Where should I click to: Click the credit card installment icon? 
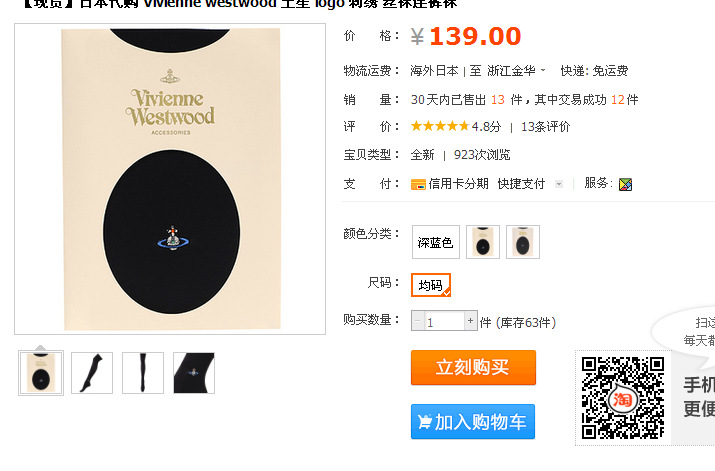(418, 184)
